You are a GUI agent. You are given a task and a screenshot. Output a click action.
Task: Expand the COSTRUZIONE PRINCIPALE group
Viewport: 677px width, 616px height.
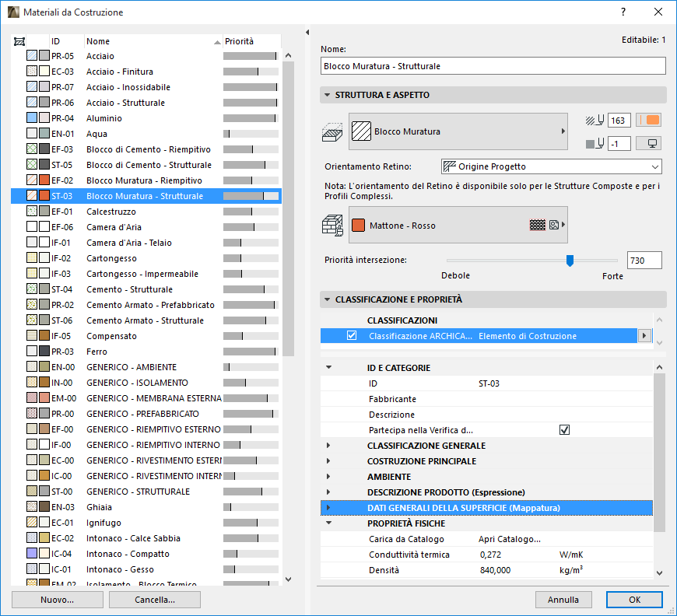[x=328, y=460]
